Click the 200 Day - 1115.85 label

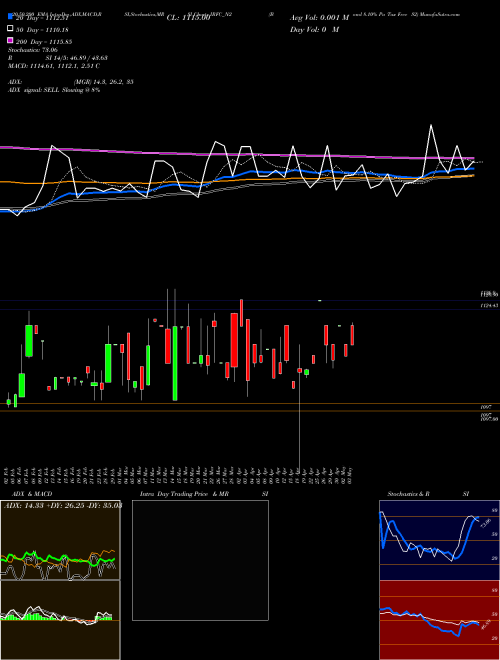pos(44,42)
